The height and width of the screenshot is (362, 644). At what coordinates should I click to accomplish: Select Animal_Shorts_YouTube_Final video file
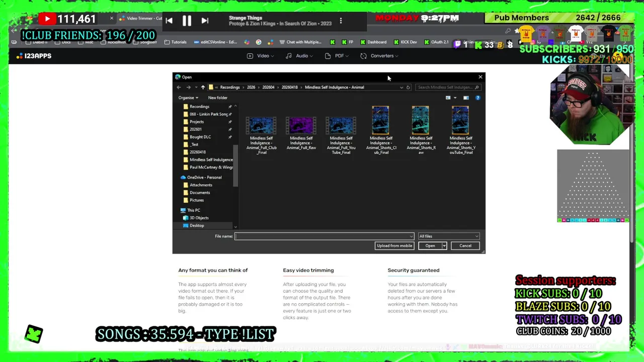[461, 130]
